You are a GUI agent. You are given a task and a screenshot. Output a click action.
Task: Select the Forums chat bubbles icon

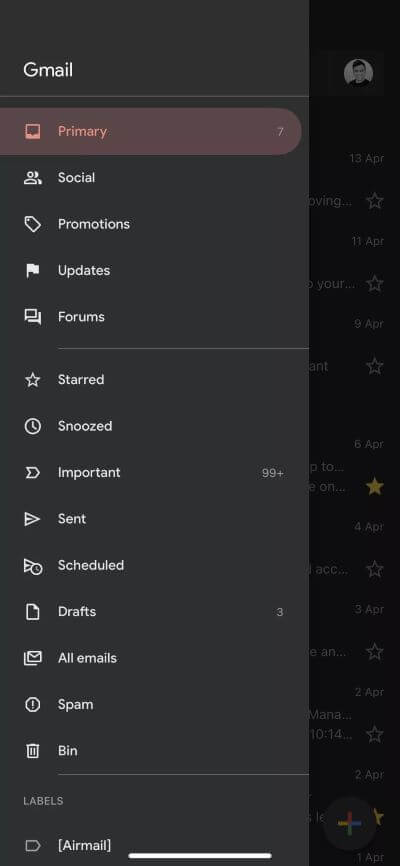(33, 317)
